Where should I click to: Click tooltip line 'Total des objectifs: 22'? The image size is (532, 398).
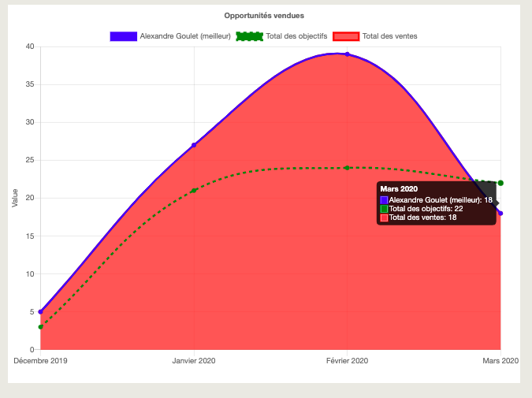(426, 209)
